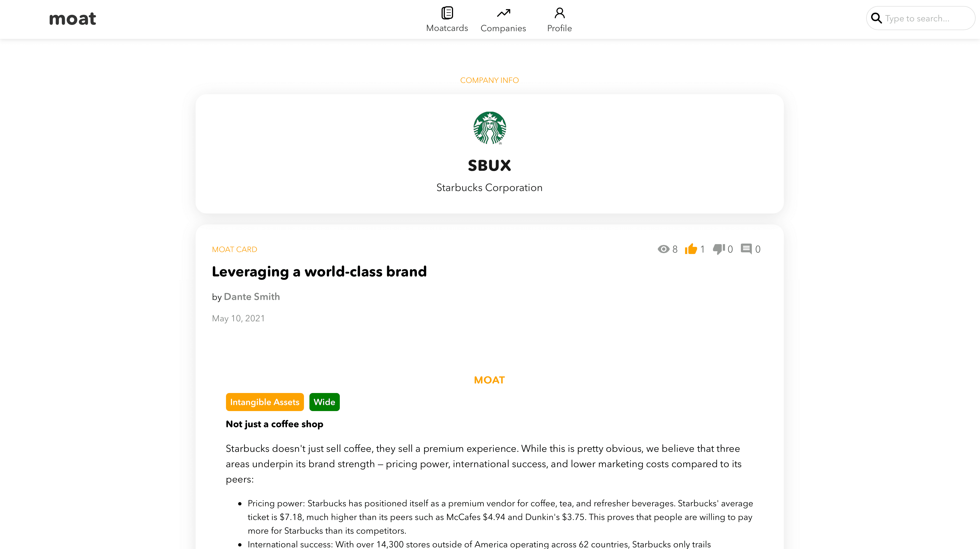The image size is (980, 549).
Task: Click the like count 1
Action: tap(702, 249)
